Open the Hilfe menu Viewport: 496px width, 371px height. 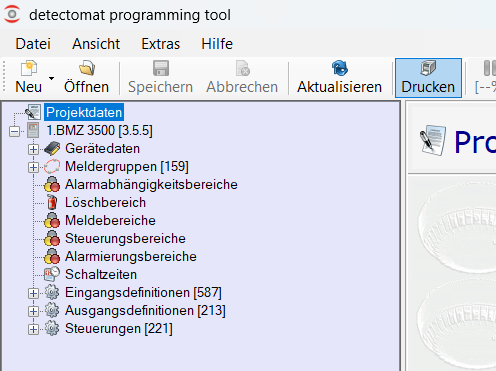tap(217, 44)
